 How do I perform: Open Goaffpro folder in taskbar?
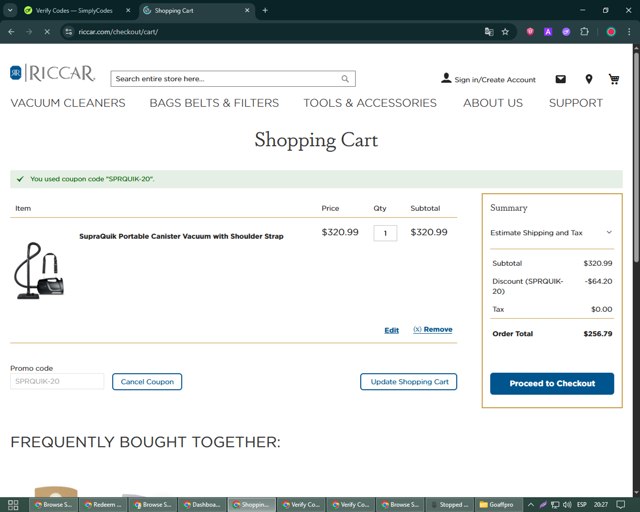click(x=497, y=505)
